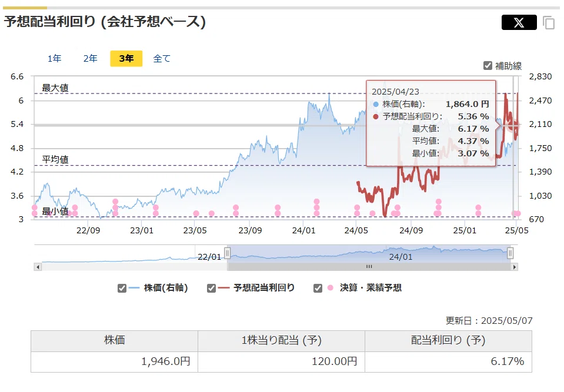Click the navigator right scroll arrow

(515, 267)
